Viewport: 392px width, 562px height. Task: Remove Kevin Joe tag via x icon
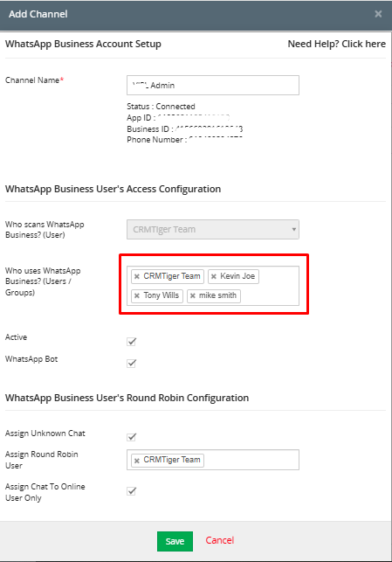(x=214, y=276)
